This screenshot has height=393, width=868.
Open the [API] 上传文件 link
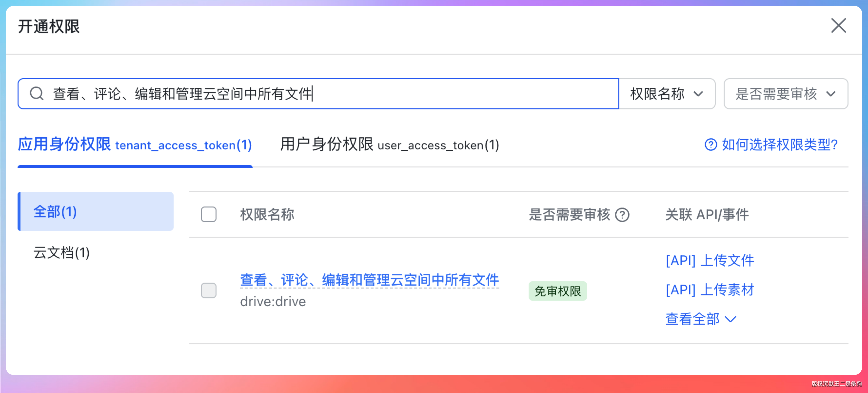click(710, 260)
